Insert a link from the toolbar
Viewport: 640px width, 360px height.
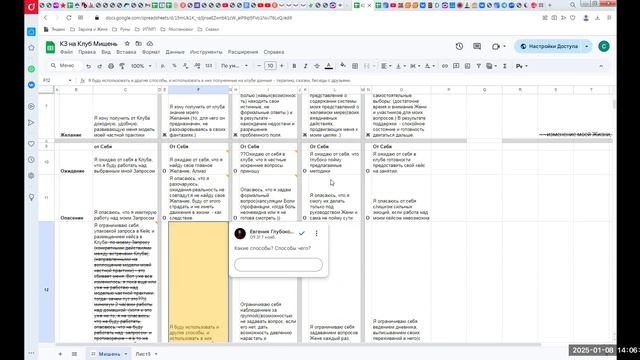(x=445, y=66)
